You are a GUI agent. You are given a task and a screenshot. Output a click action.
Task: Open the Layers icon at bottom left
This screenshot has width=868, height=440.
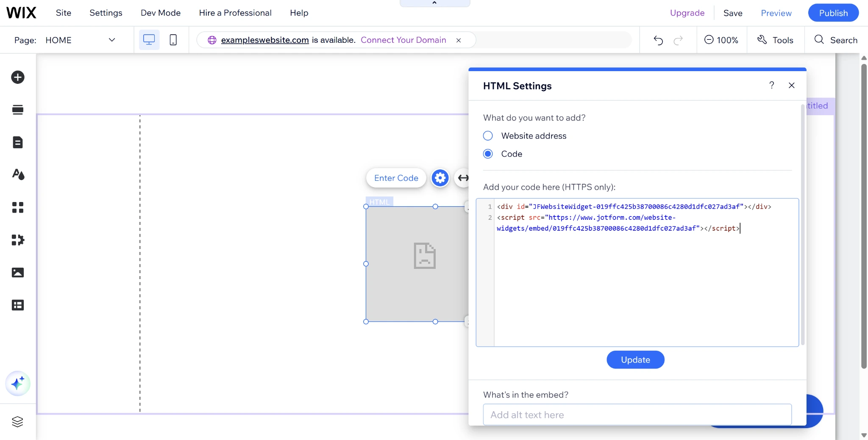click(x=17, y=422)
